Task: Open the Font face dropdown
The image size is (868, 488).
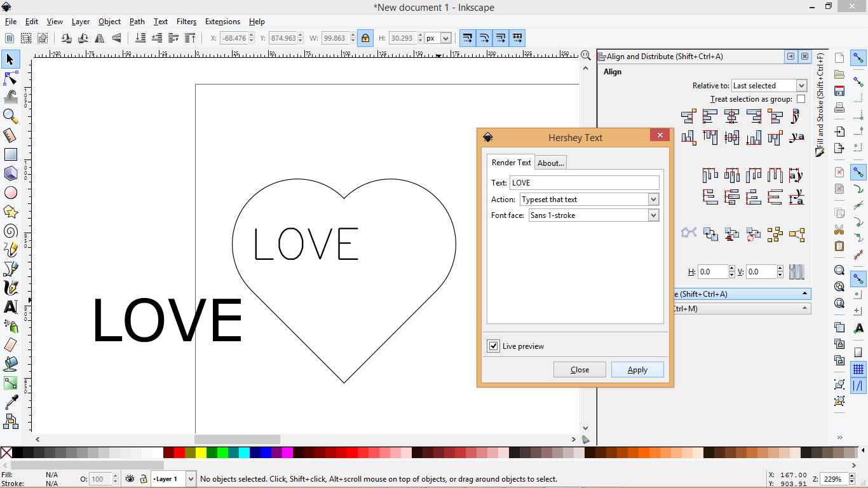Action: pos(653,215)
